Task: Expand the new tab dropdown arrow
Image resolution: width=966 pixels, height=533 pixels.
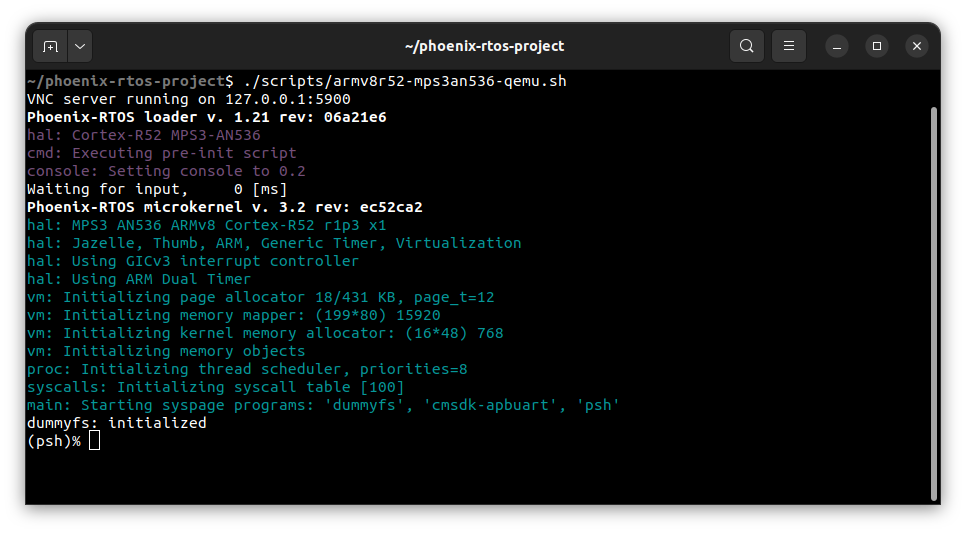Action: click(79, 46)
